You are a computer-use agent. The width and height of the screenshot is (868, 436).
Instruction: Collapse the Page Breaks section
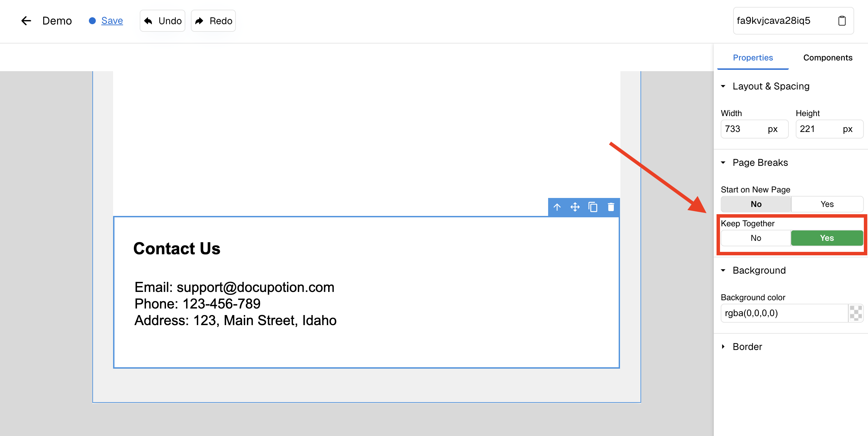[723, 163]
